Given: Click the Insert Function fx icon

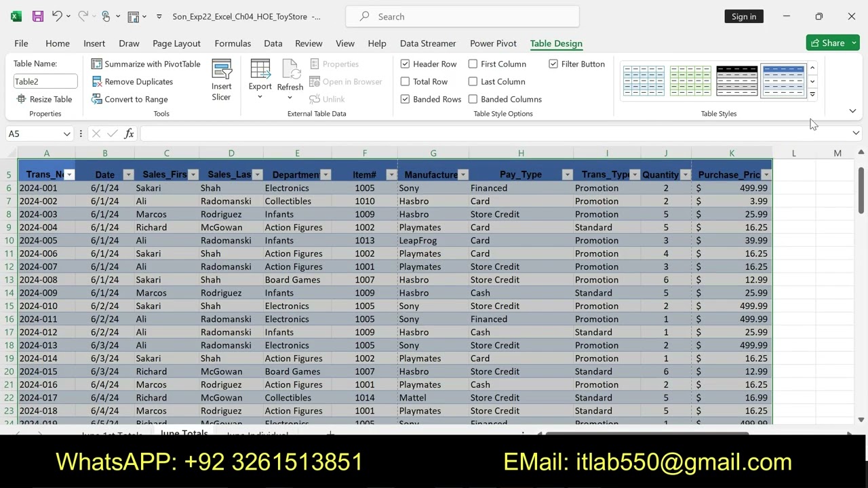Looking at the screenshot, I should [129, 134].
